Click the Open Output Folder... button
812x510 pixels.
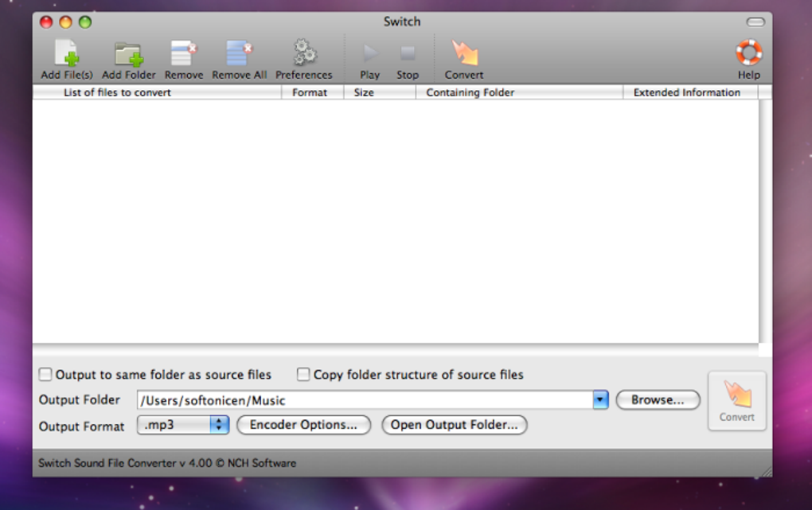tap(454, 425)
